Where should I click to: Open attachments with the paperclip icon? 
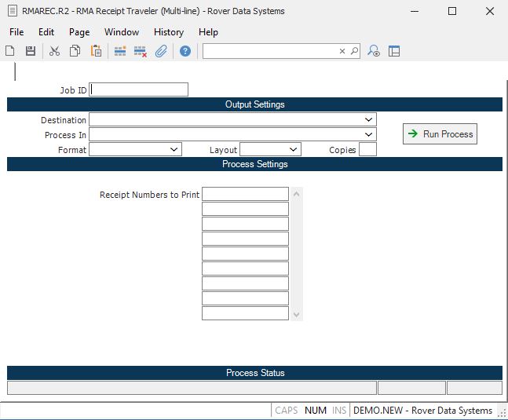161,51
